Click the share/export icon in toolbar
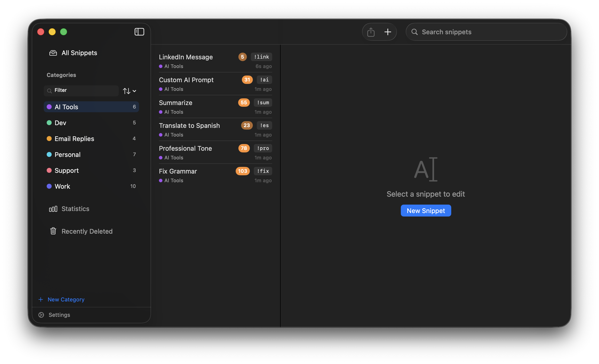The height and width of the screenshot is (364, 599). coord(371,32)
